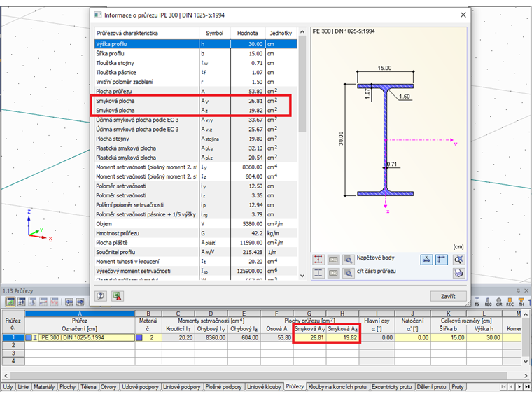Click the Zavřít button
Viewport: 532px width, 399px height.
(x=448, y=296)
